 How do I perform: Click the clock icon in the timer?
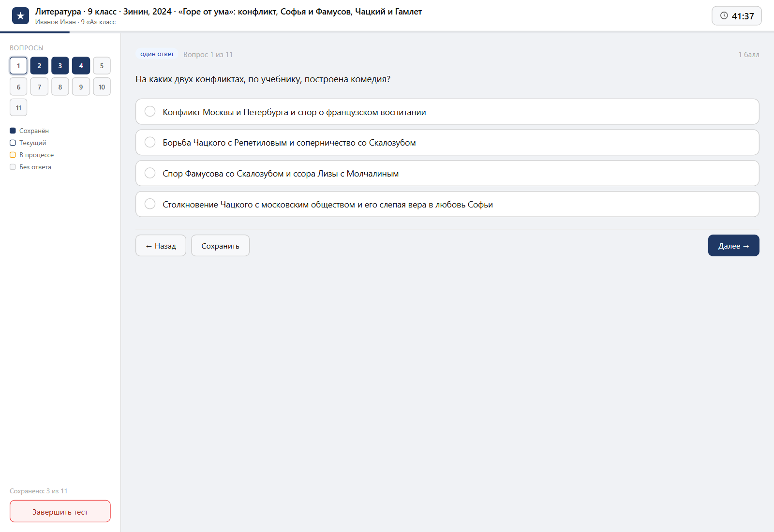click(x=724, y=15)
